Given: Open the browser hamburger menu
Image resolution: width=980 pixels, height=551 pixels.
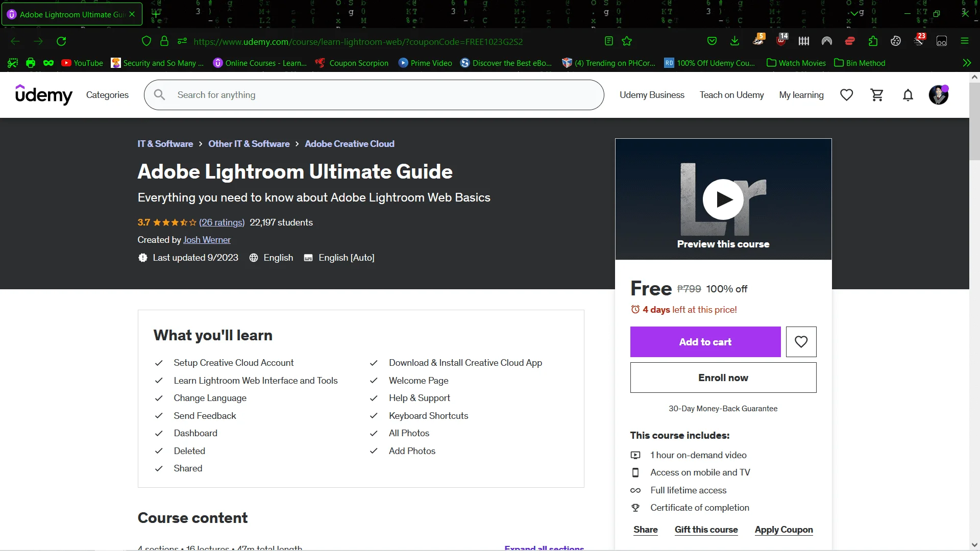Looking at the screenshot, I should coord(965,41).
